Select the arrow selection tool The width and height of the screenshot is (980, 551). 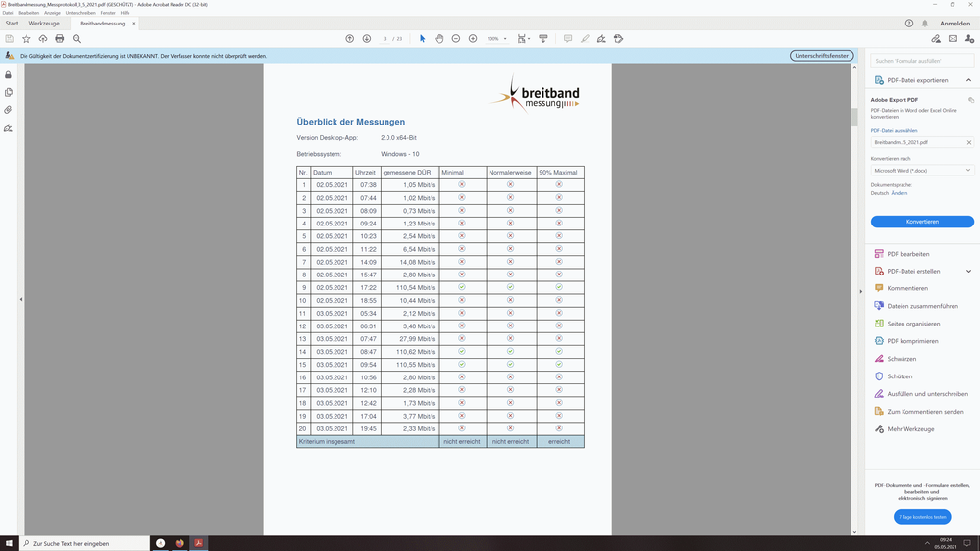[x=423, y=39]
